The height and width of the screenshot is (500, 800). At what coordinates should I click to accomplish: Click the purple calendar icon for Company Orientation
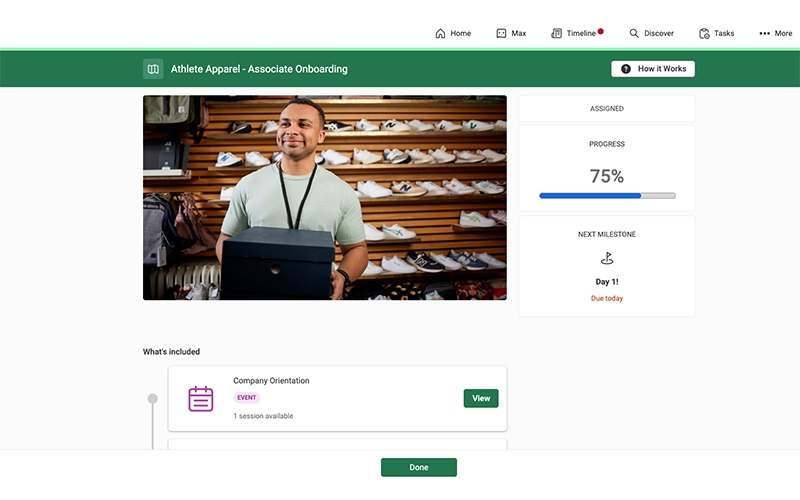(201, 398)
